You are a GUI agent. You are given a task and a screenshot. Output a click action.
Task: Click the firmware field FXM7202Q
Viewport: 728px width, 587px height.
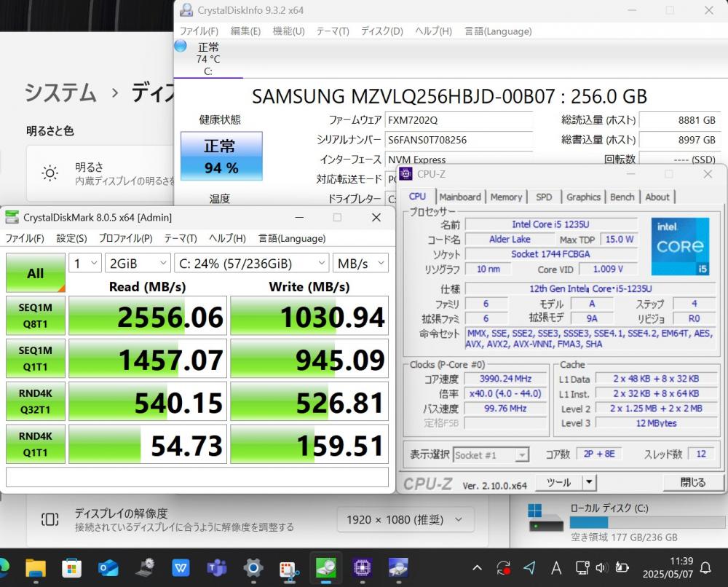coord(459,120)
